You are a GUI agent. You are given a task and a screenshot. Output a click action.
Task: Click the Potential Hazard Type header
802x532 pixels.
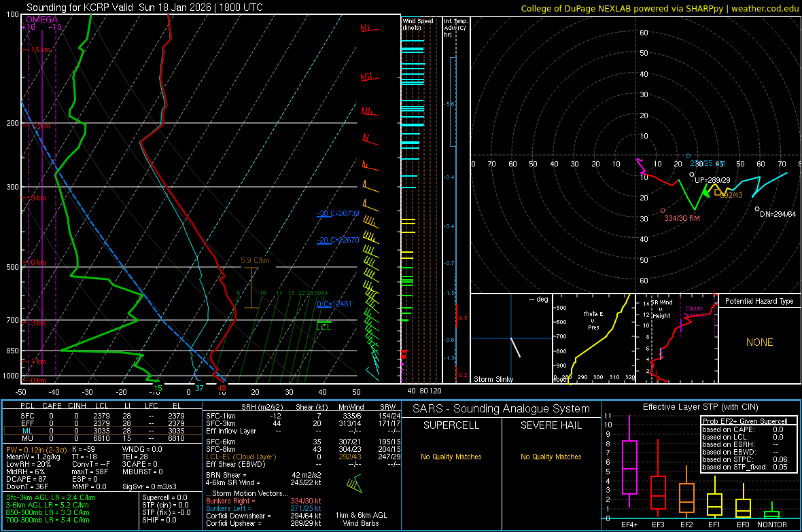click(x=760, y=301)
